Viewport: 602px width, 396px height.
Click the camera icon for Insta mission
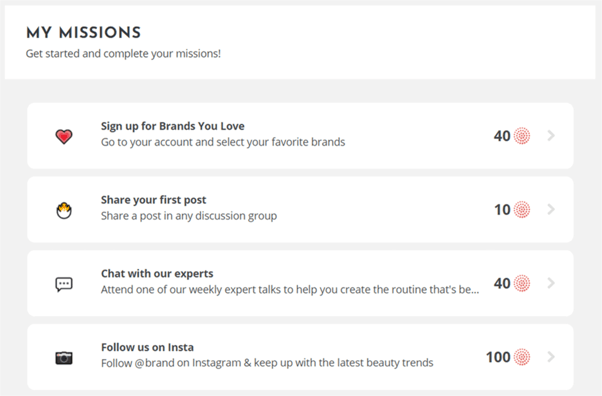[x=64, y=358]
